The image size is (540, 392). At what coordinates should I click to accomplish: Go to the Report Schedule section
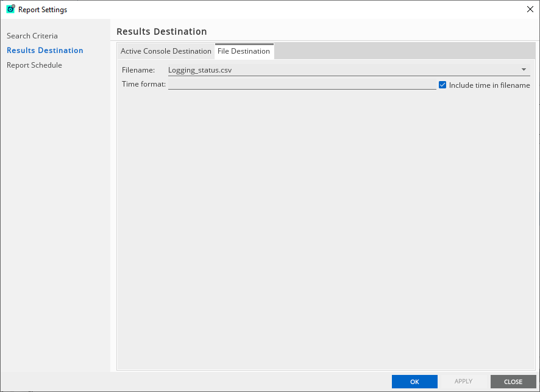point(34,65)
